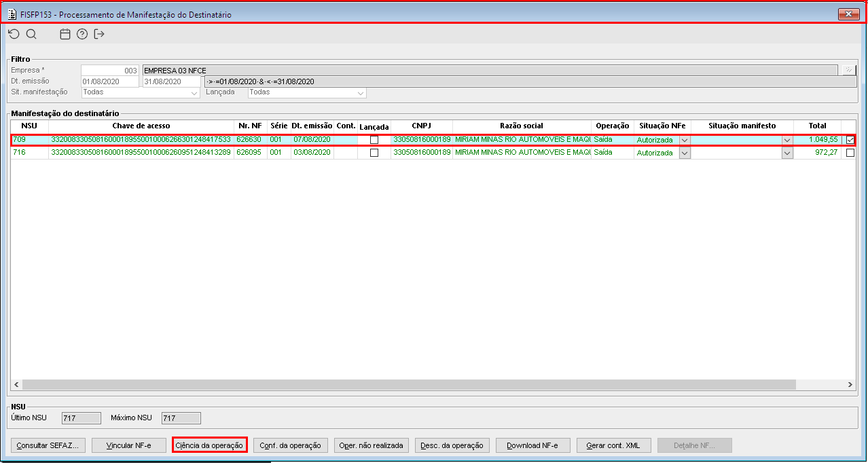Click grid scrollbar right arrow

click(x=850, y=384)
